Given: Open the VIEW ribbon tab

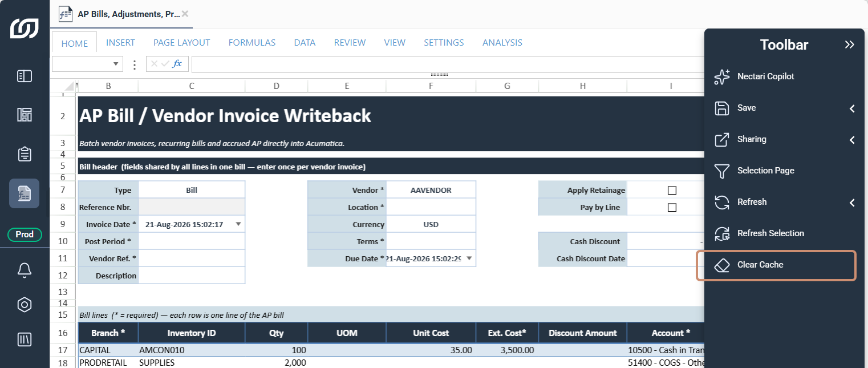Looking at the screenshot, I should (395, 42).
